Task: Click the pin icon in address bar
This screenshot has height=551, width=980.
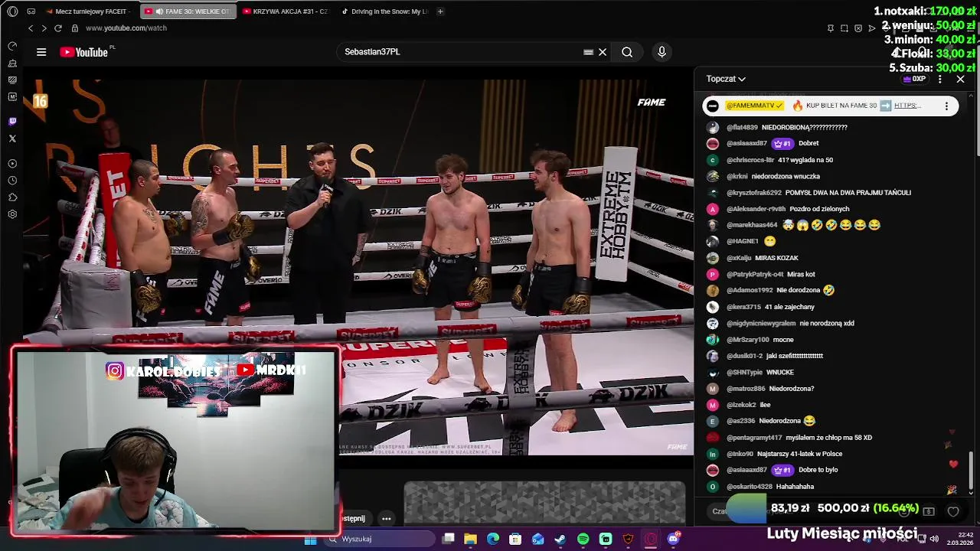Action: tap(831, 28)
